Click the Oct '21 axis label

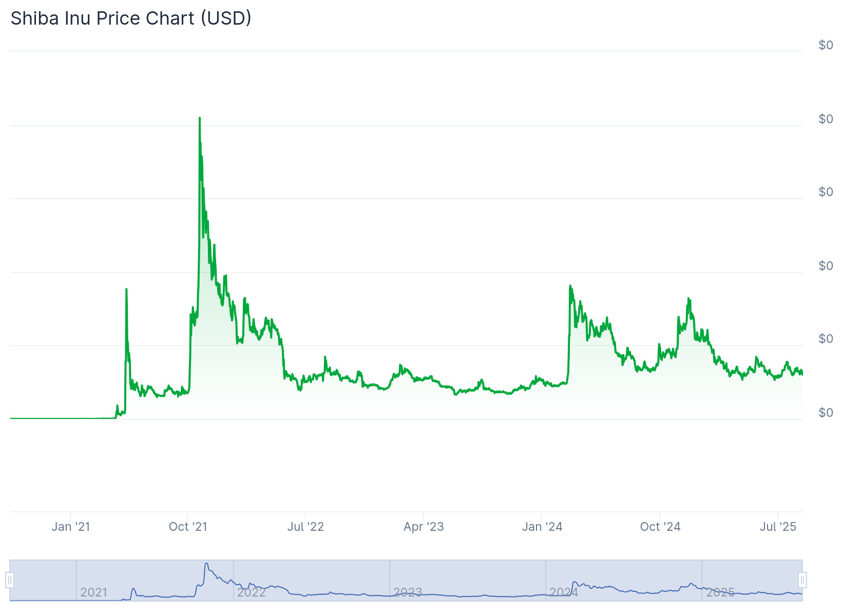tap(188, 527)
